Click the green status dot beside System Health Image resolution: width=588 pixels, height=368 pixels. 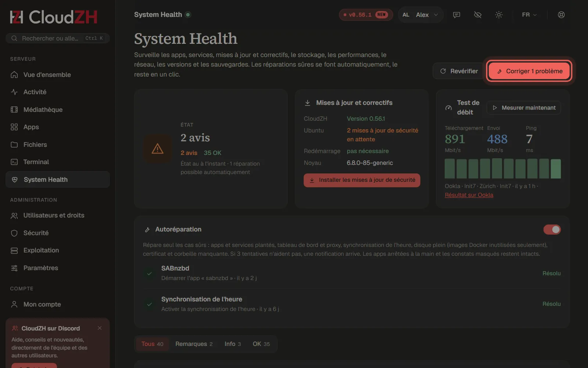tap(188, 15)
